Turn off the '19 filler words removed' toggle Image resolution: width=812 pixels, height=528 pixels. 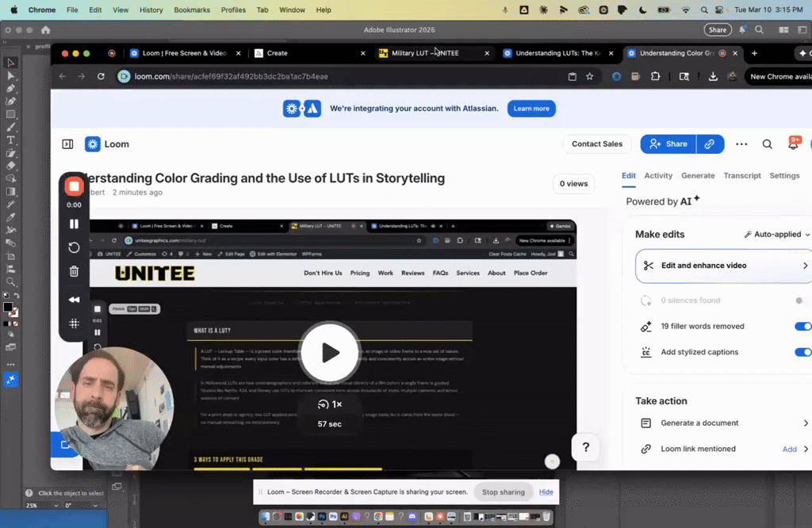[x=802, y=326]
